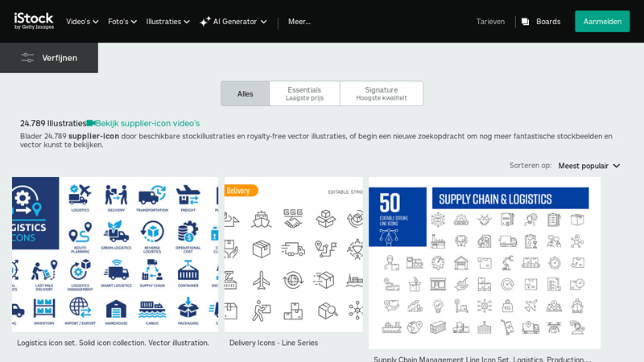Screen dimensions: 644x362
Task: Click the Container icon
Action: 188,270
